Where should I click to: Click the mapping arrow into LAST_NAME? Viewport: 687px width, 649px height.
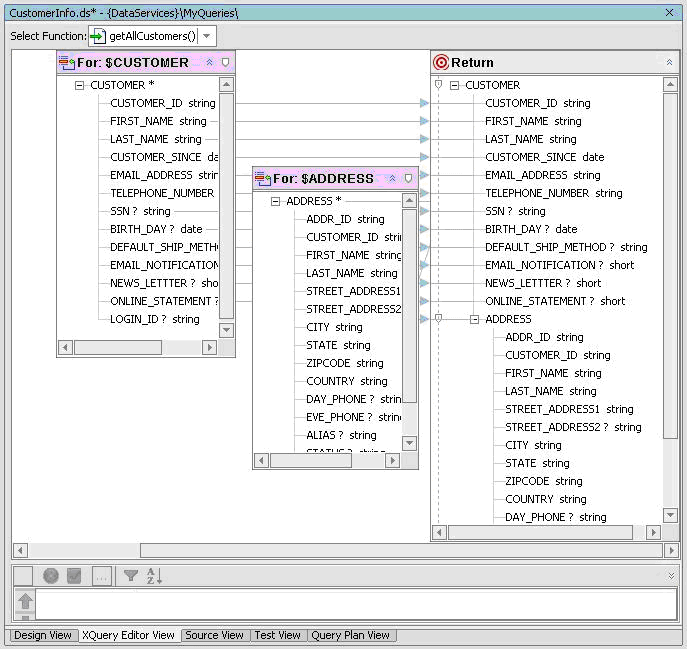[x=424, y=139]
